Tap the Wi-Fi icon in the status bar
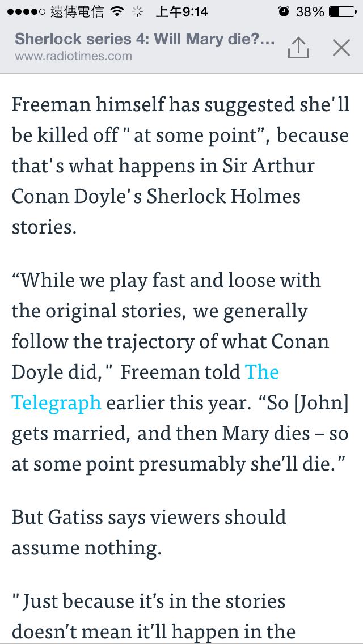The width and height of the screenshot is (363, 644). click(x=117, y=12)
